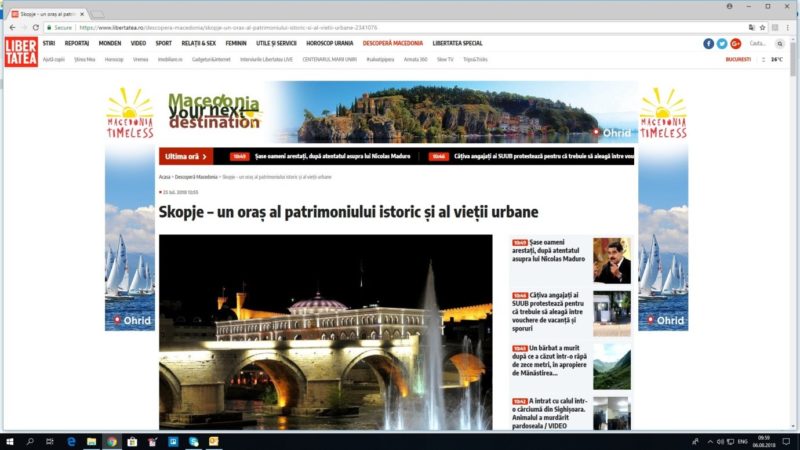Open Task View in taskbar

[x=49, y=441]
